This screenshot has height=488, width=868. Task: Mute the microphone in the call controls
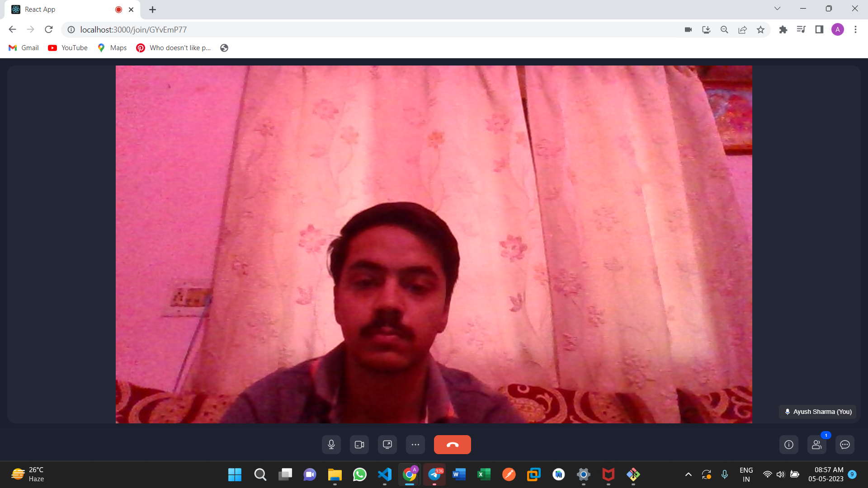point(331,444)
